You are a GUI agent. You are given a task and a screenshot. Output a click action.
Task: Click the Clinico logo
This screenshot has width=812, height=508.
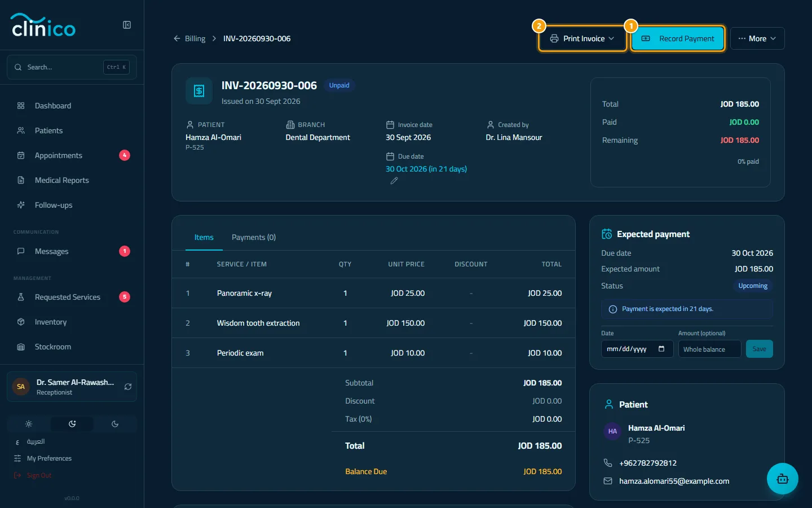click(x=43, y=25)
